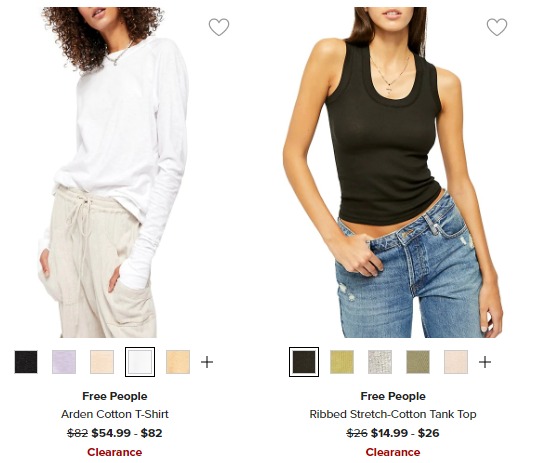
Task: Click Free People brand above Arden T-Shirt
Action: [x=115, y=396]
